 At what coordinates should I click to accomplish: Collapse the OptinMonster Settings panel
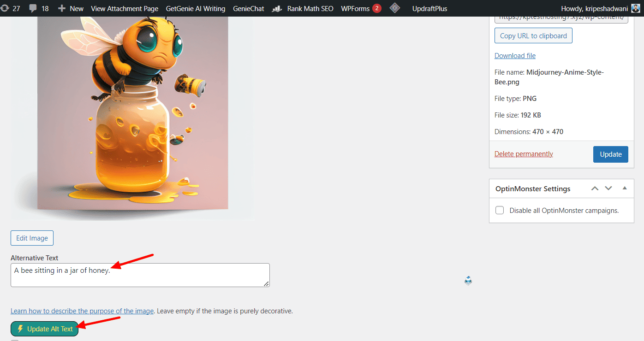pos(625,188)
